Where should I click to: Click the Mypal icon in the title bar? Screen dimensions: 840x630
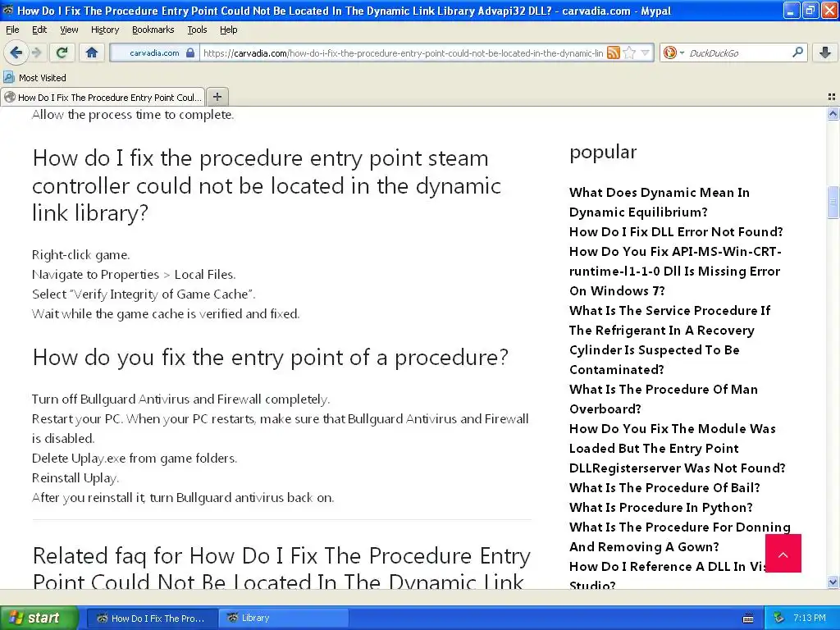pyautogui.click(x=8, y=10)
